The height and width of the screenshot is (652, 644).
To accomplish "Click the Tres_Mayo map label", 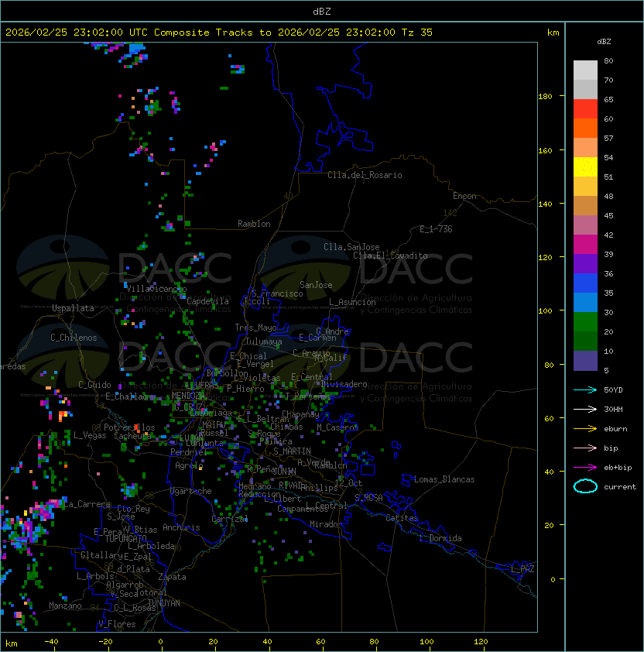I will [255, 328].
